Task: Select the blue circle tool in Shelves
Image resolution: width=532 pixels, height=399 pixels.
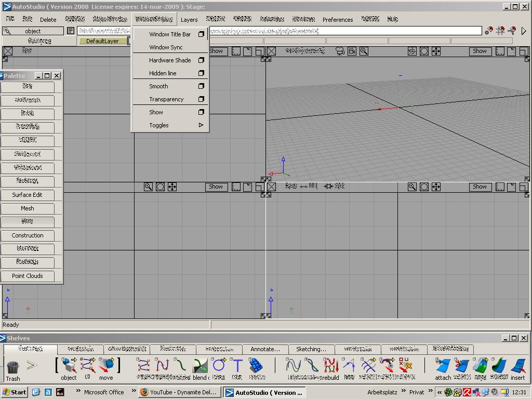Action: click(x=219, y=365)
